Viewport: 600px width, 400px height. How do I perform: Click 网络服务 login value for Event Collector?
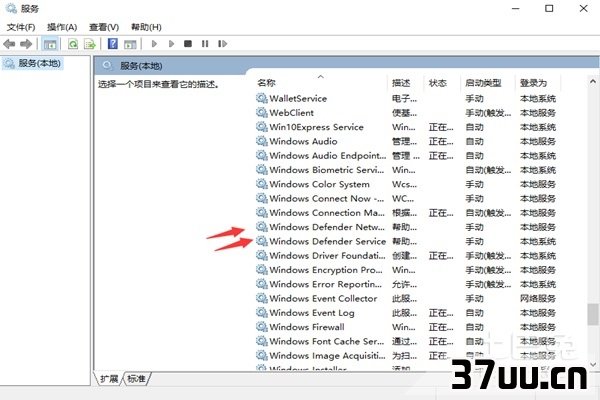(x=538, y=298)
